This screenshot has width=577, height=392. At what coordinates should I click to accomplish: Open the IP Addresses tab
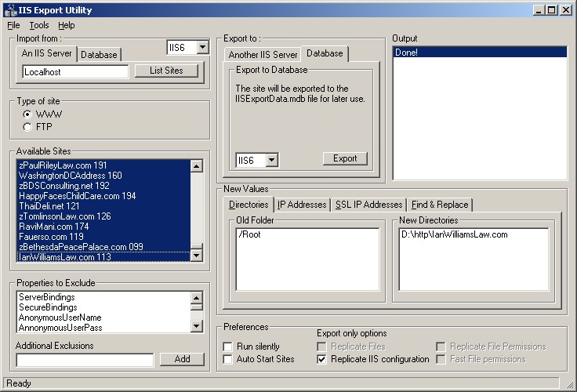pos(302,205)
